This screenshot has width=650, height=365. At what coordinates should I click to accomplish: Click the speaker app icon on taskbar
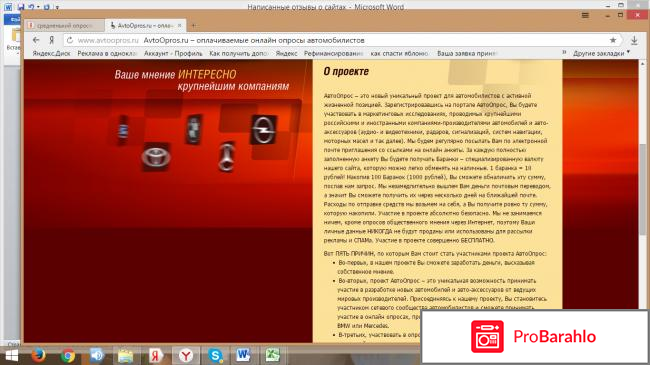pyautogui.click(x=97, y=355)
